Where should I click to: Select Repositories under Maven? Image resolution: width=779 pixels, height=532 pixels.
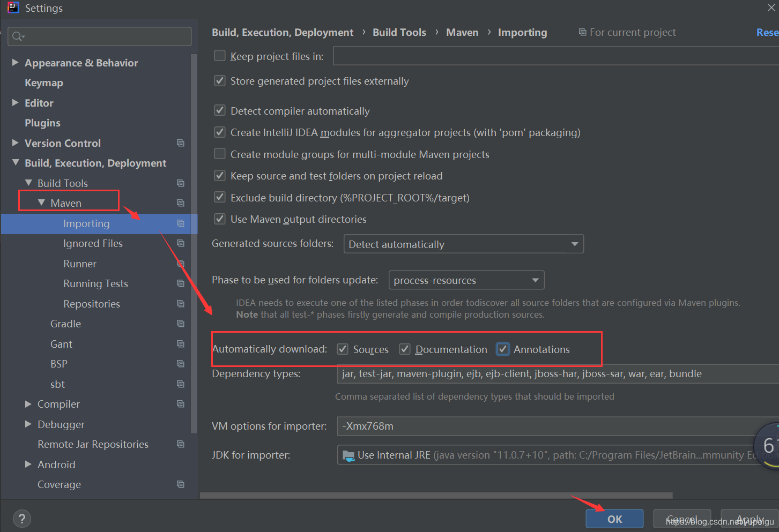[x=92, y=304]
